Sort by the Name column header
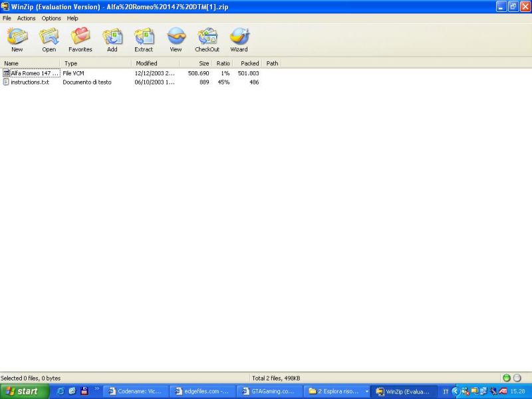 coord(30,63)
